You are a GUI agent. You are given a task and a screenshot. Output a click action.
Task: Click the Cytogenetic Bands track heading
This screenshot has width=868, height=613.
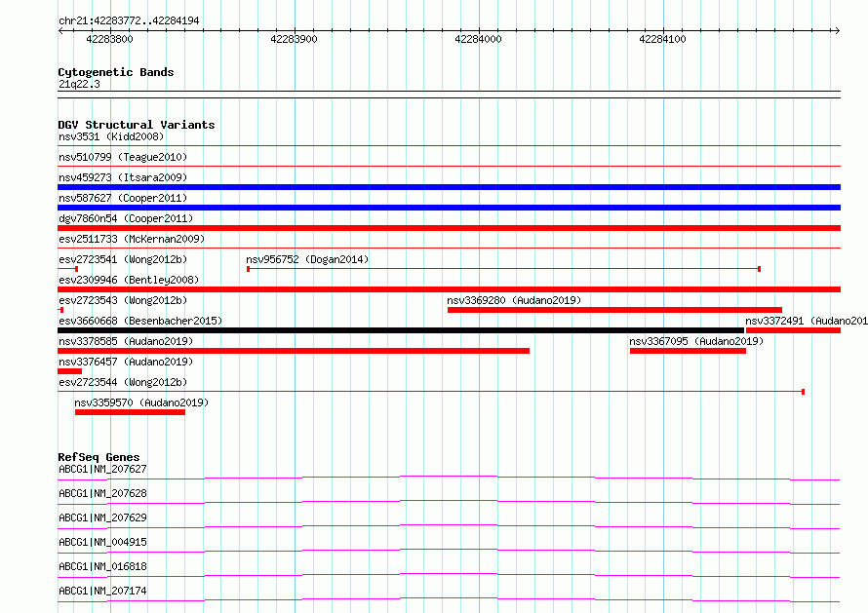tap(116, 72)
